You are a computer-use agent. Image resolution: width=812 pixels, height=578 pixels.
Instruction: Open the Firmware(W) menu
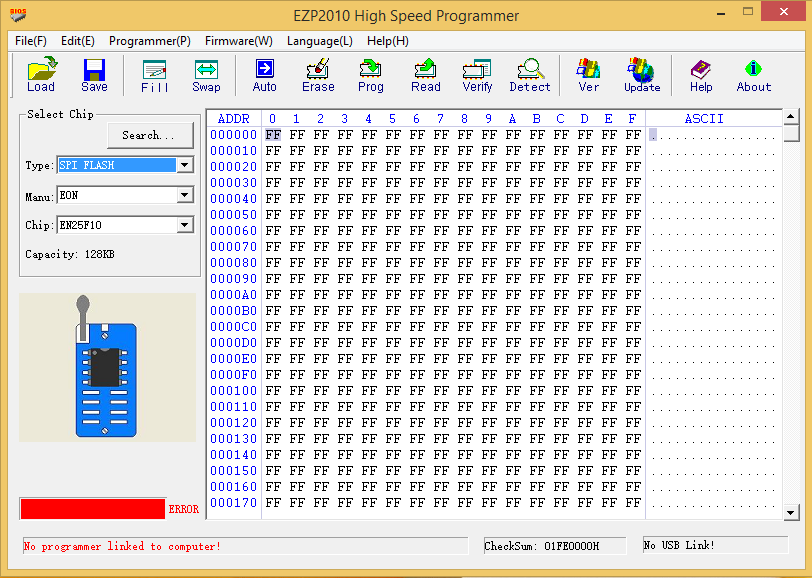point(239,41)
